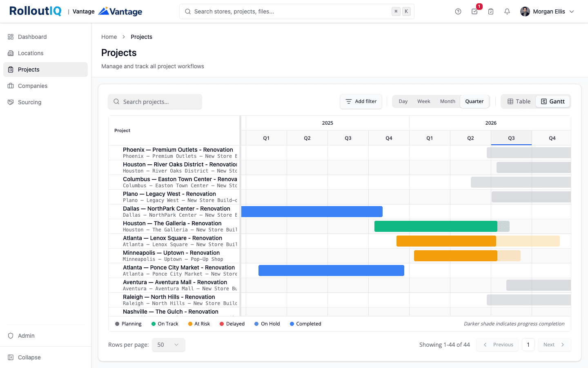Click the global search field
Image resolution: width=588 pixels, height=368 pixels.
click(x=297, y=11)
